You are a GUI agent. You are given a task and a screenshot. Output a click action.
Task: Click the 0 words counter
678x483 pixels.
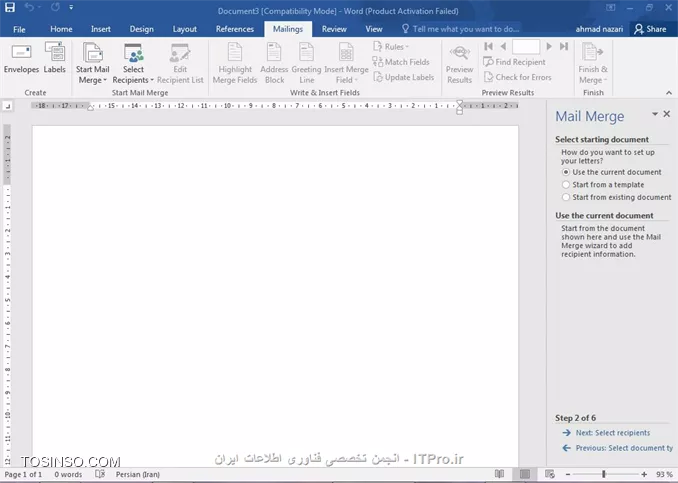[x=68, y=474]
